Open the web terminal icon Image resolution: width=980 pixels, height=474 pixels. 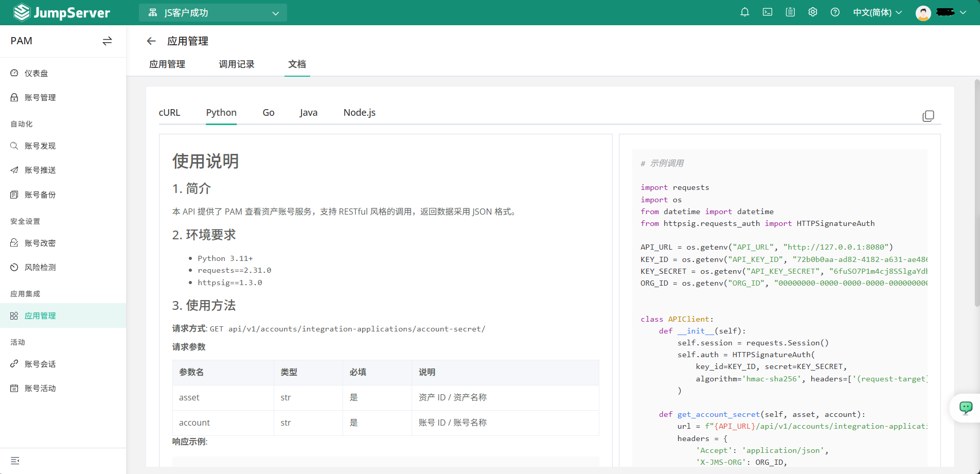click(x=768, y=12)
